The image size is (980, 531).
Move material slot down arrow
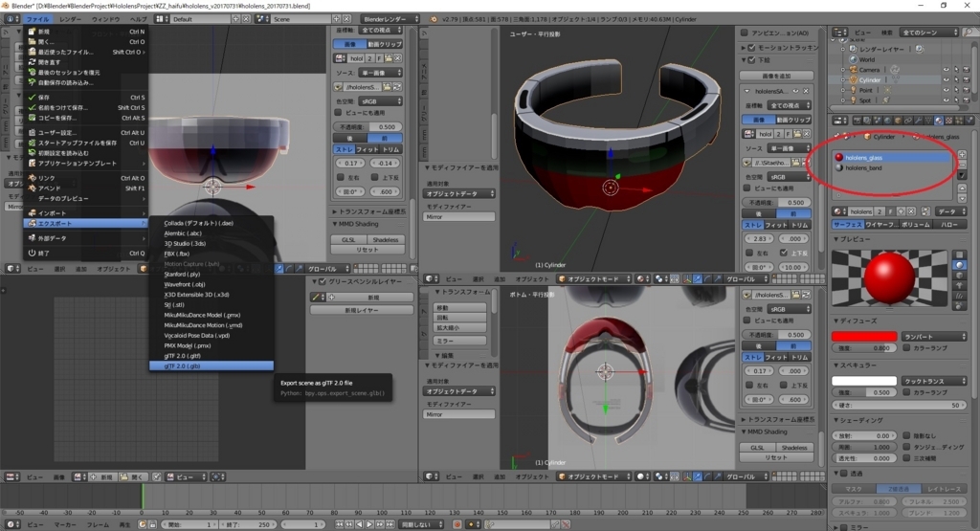click(962, 199)
